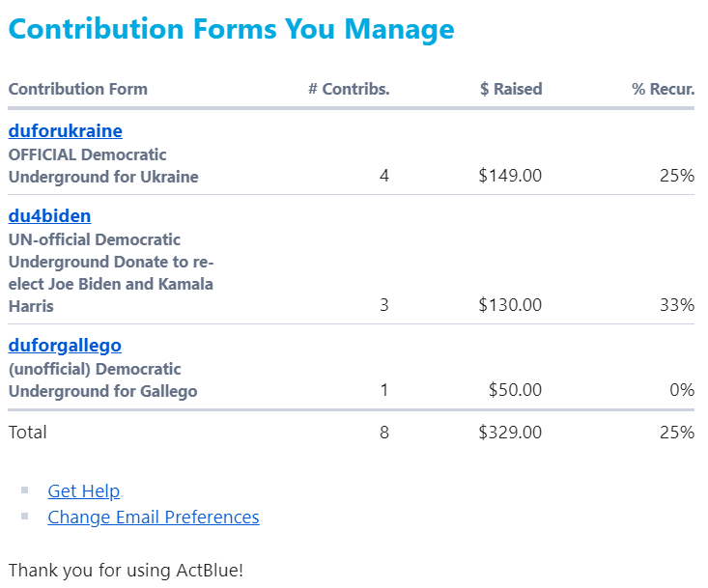Image resolution: width=708 pixels, height=588 pixels.
Task: Click the % Recur. column header
Action: pos(663,89)
